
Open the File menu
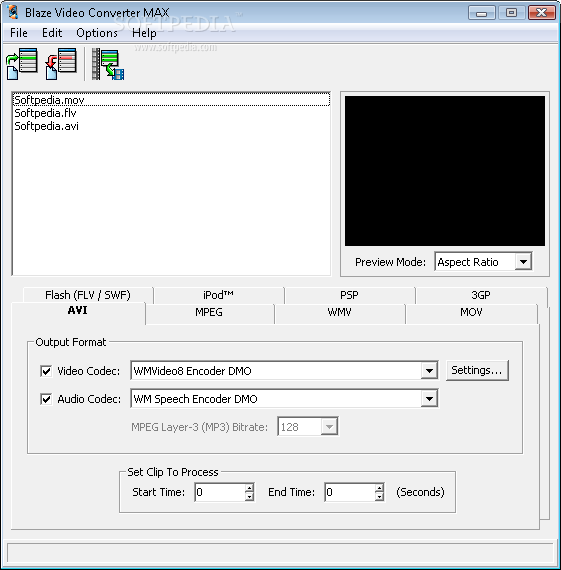(19, 33)
